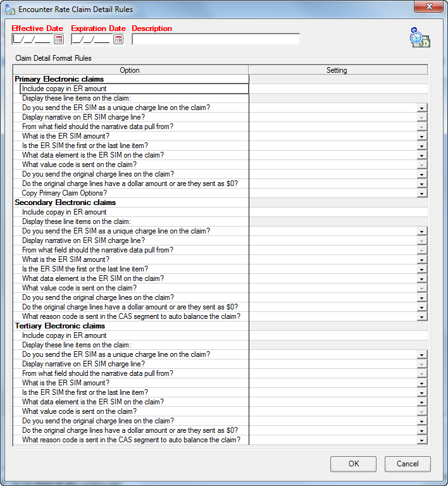Open Secondary 'What data element is the ER SIM' dropdown

tap(421, 278)
